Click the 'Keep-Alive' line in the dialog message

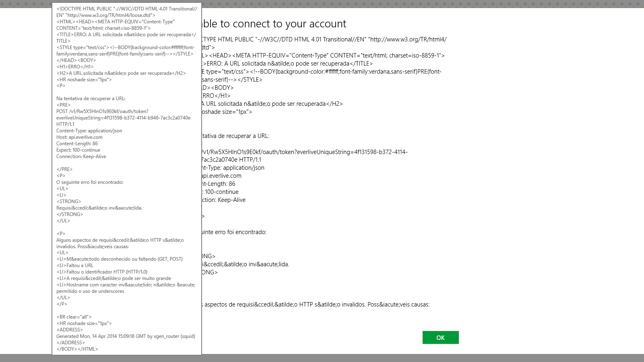(x=224, y=200)
